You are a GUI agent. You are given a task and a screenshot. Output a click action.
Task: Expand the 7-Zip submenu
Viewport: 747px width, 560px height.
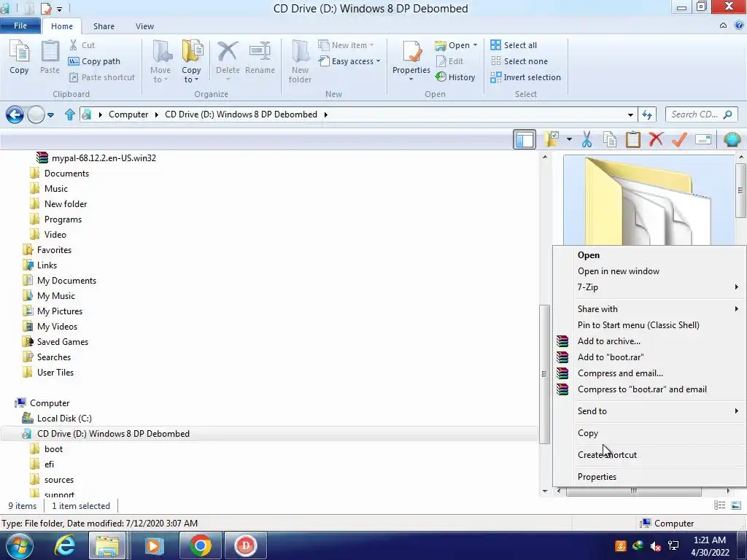(649, 287)
